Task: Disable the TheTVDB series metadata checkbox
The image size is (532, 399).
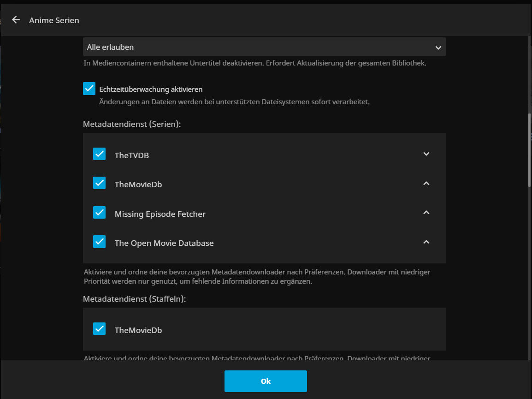Action: 100,154
